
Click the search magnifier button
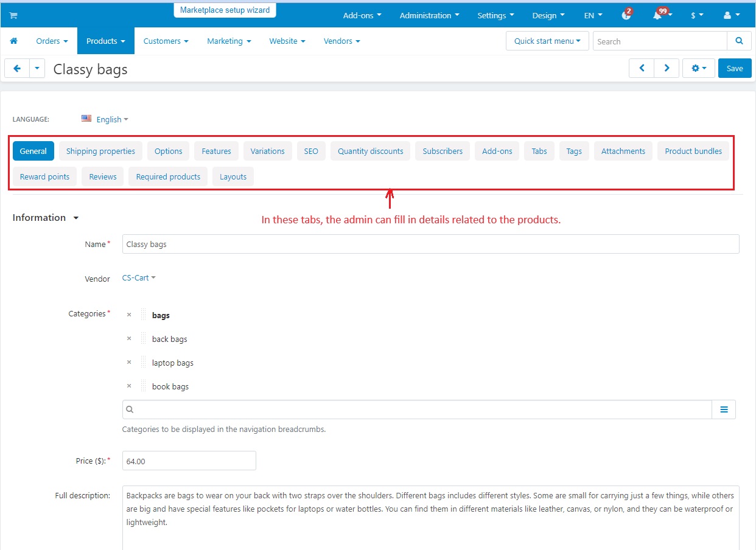point(739,41)
